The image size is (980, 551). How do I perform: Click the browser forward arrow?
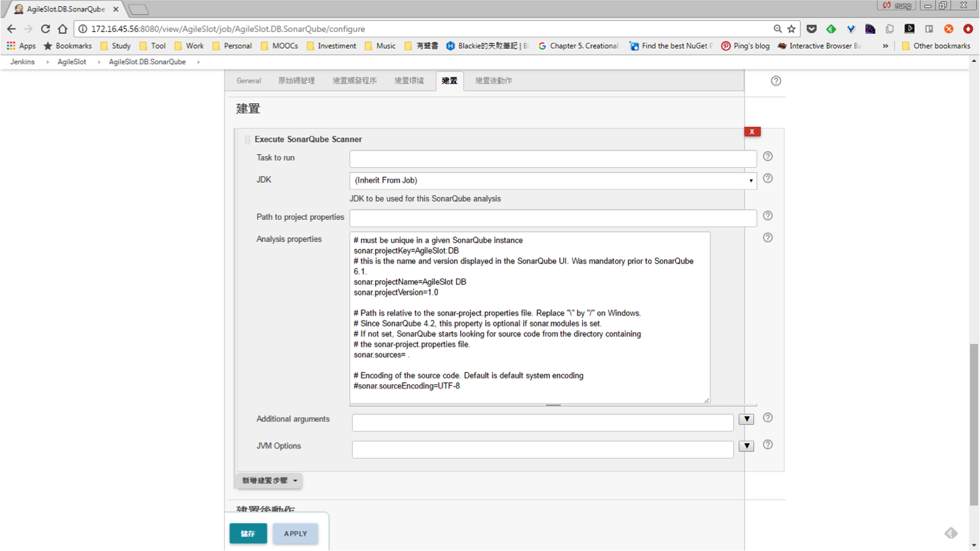pyautogui.click(x=28, y=29)
